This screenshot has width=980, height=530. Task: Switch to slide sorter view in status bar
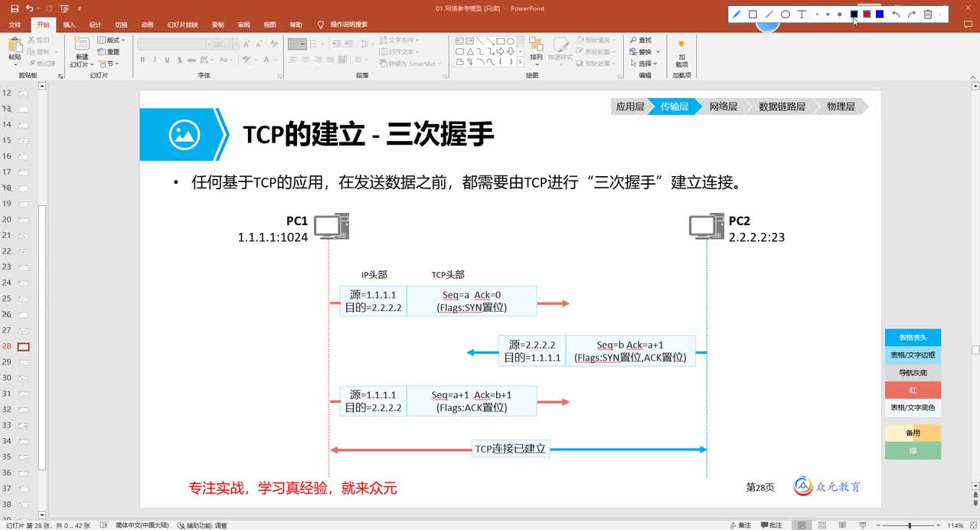coord(822,525)
